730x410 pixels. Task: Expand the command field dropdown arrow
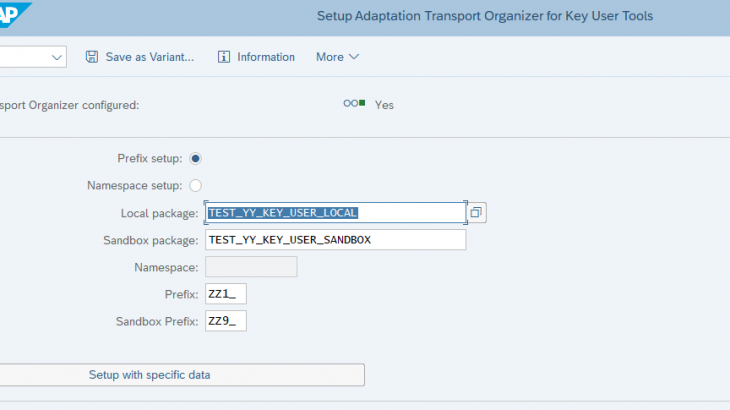point(57,57)
